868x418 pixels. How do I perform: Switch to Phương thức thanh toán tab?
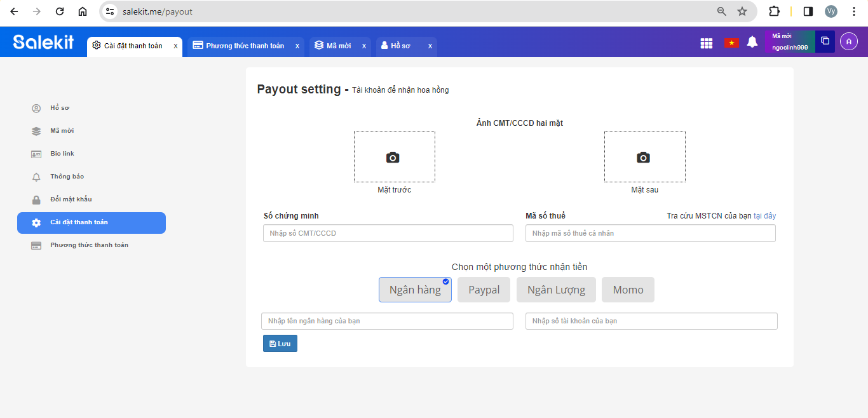click(x=244, y=46)
